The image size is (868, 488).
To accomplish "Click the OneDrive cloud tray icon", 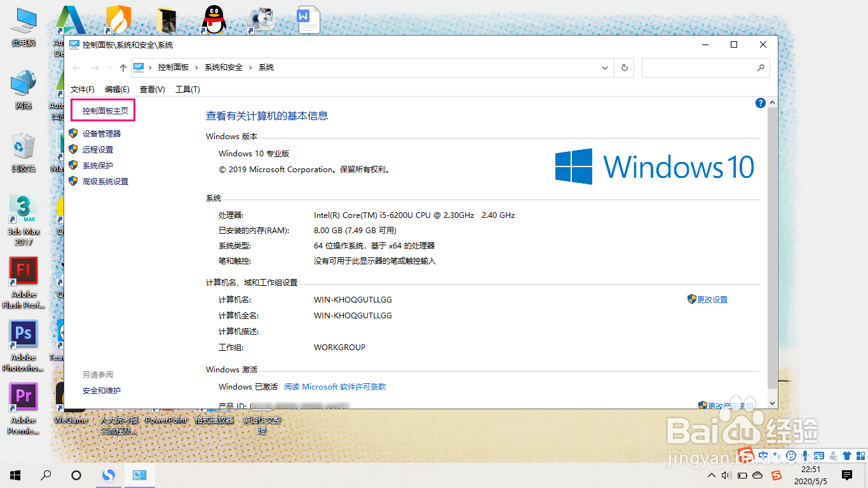I will click(757, 475).
